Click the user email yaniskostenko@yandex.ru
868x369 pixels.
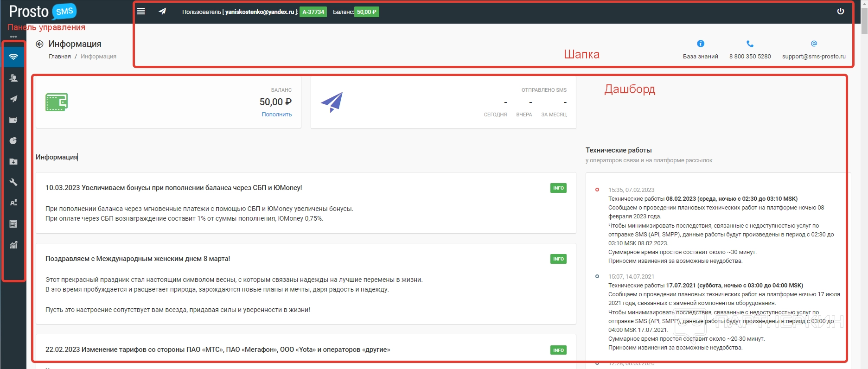(260, 12)
